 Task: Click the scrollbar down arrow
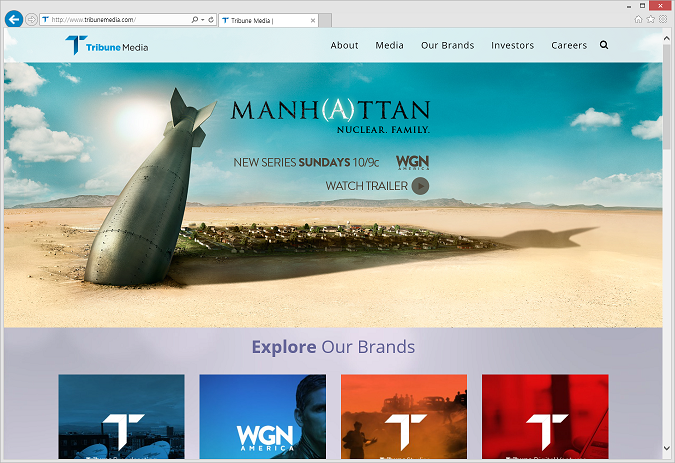pyautogui.click(x=667, y=448)
